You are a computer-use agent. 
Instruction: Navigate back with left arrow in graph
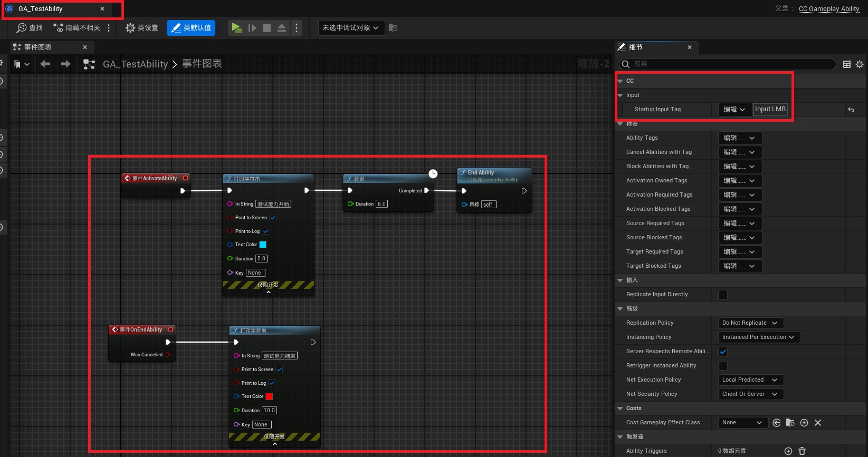[45, 64]
